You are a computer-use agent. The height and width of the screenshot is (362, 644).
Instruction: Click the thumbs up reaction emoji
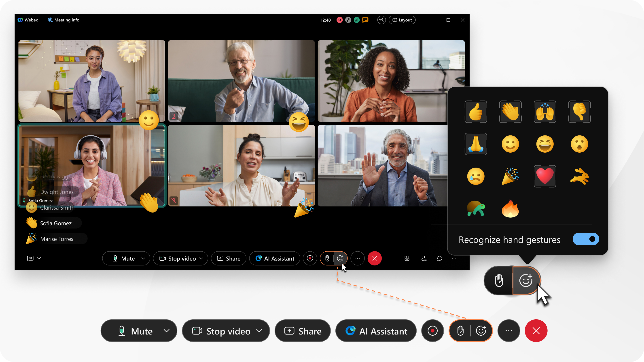pyautogui.click(x=476, y=111)
